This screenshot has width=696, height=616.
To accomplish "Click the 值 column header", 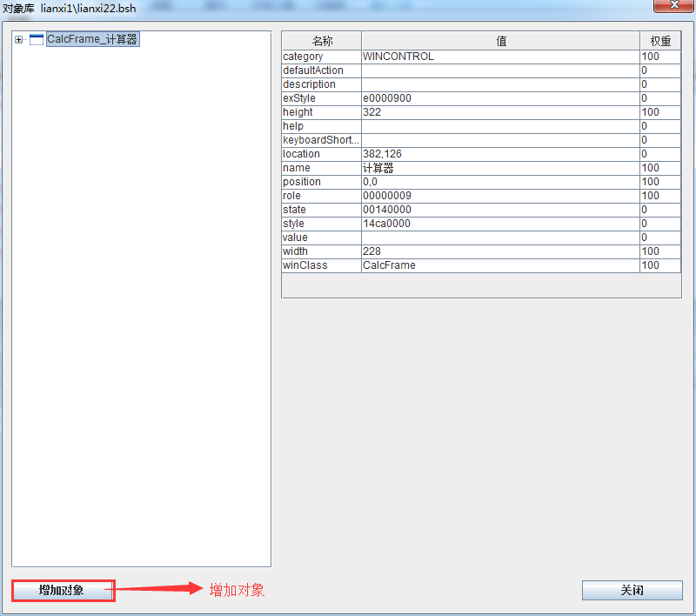I will tap(501, 41).
